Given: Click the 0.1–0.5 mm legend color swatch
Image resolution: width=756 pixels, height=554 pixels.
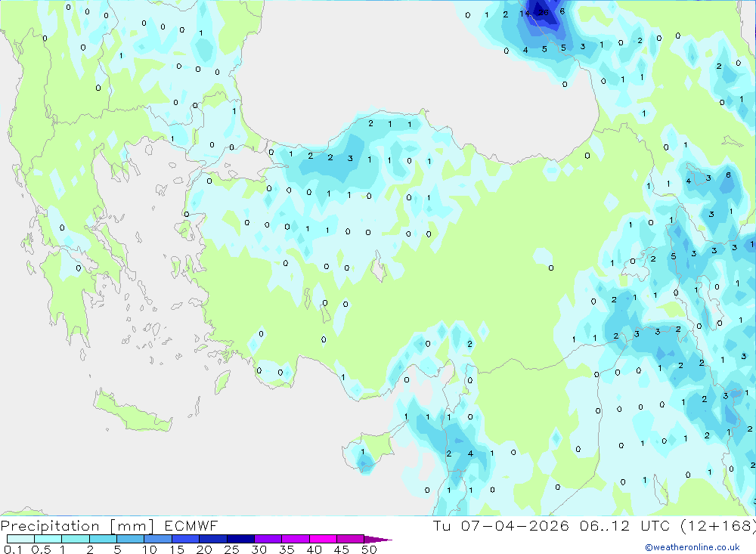Looking at the screenshot, I should (x=20, y=539).
